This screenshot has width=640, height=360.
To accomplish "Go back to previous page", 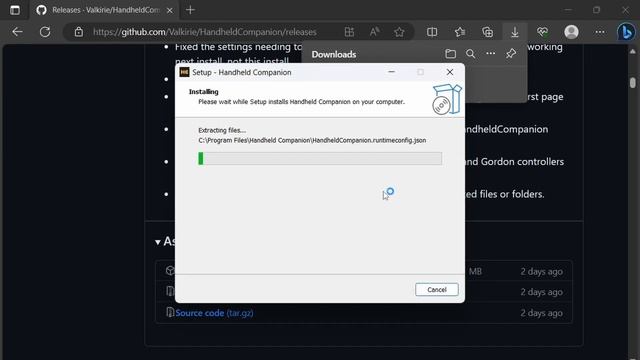I will (x=17, y=32).
